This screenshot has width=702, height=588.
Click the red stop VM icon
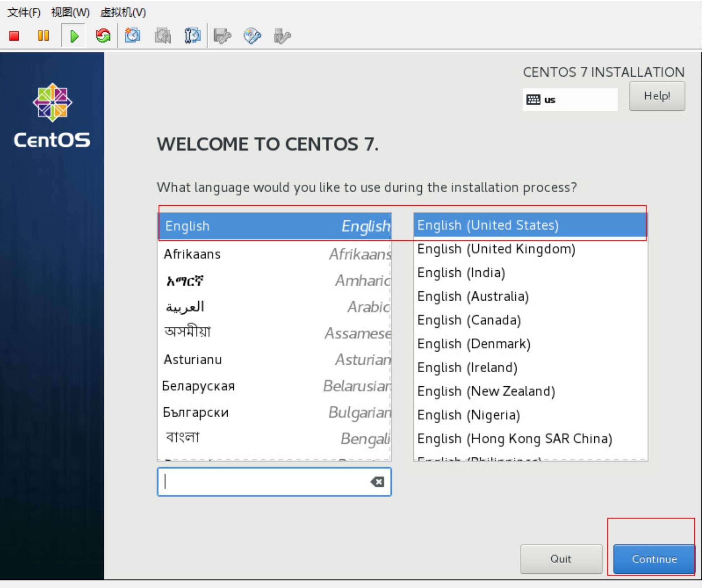click(x=14, y=36)
